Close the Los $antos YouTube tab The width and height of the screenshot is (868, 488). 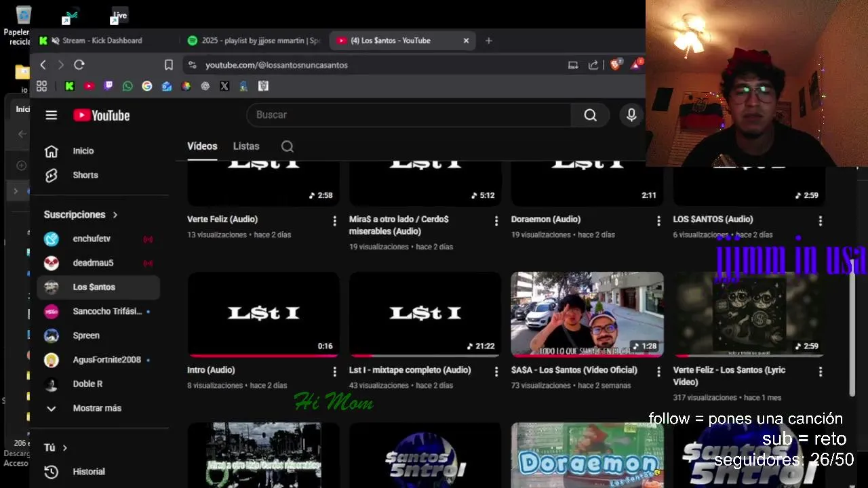[x=466, y=41]
